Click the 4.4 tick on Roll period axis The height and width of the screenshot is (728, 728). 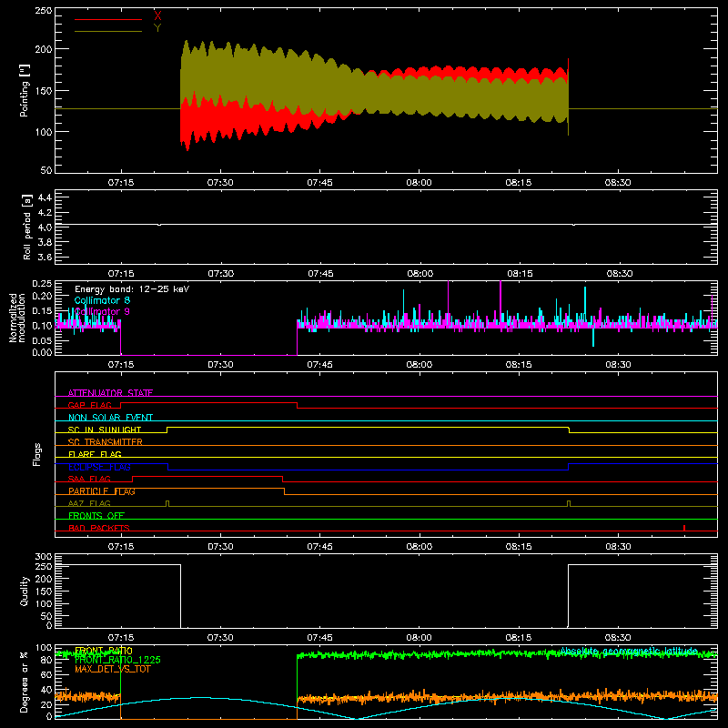point(45,197)
